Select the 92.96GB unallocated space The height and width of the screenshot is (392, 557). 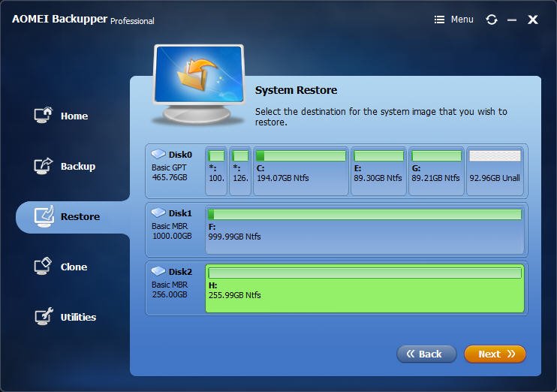click(x=495, y=171)
